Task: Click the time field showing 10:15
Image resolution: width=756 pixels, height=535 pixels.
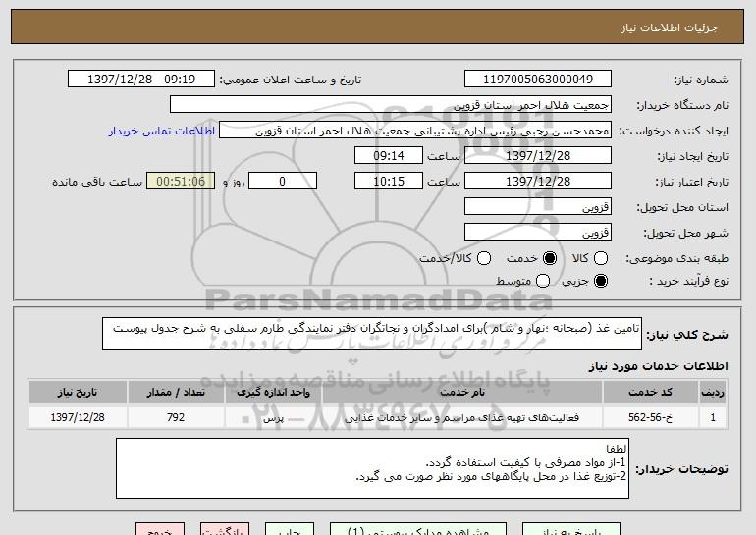Action: [x=389, y=182]
